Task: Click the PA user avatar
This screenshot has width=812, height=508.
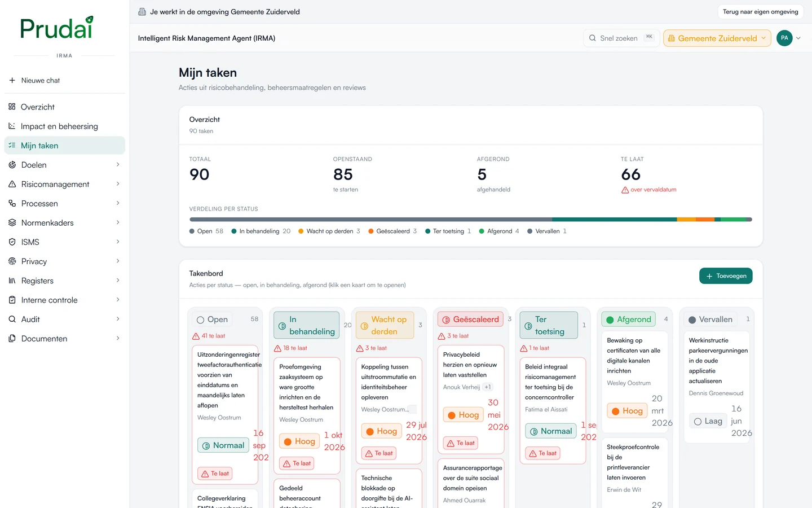Action: 784,38
